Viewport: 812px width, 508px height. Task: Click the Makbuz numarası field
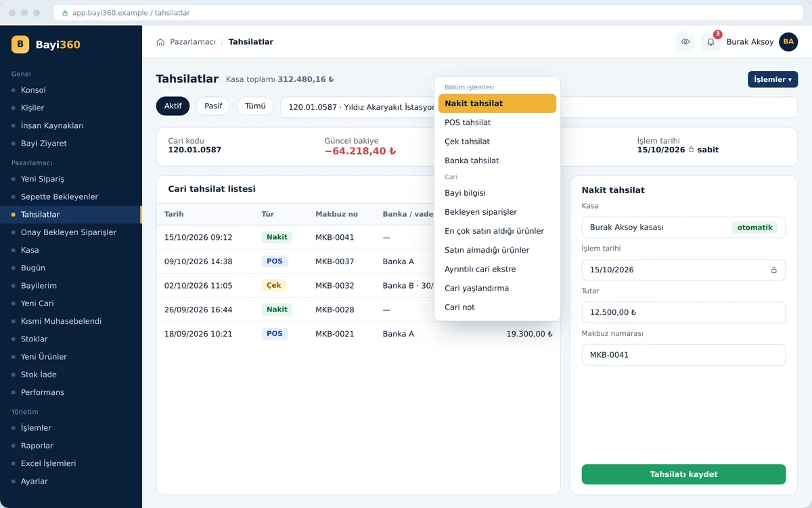(x=683, y=355)
